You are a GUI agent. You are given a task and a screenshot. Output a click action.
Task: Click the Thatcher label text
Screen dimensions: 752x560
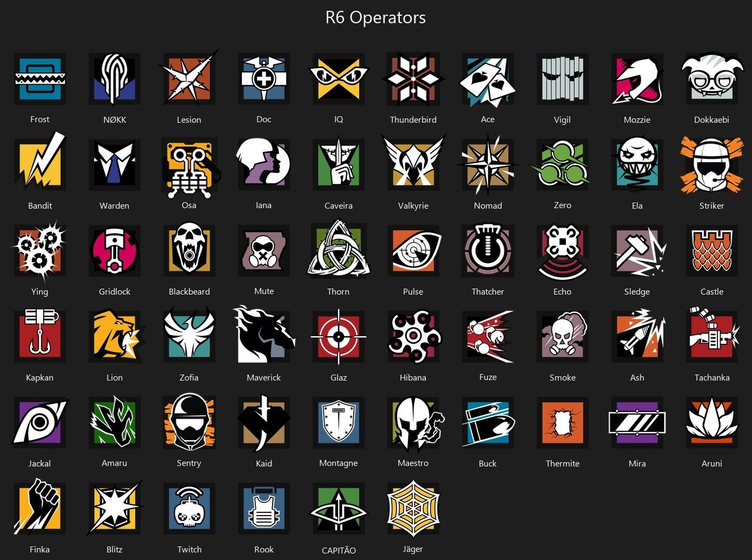point(487,291)
